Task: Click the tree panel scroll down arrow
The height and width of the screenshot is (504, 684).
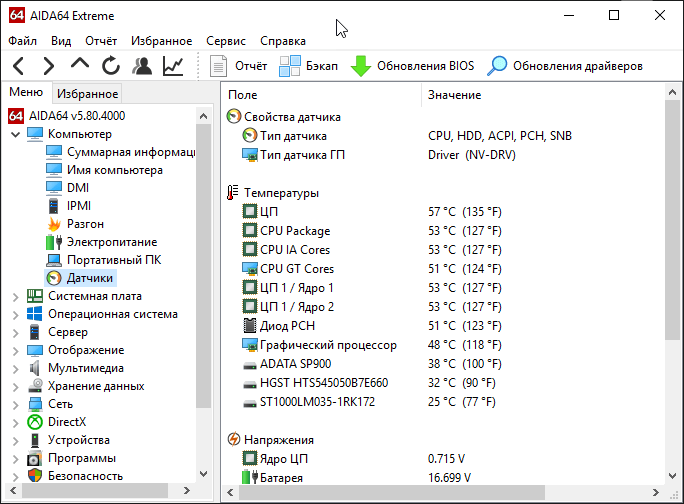Action: point(203,473)
